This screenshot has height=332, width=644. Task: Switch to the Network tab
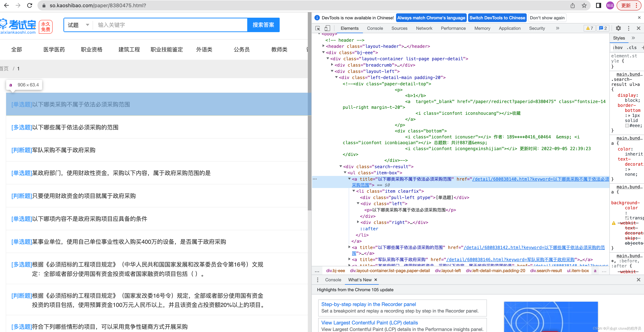point(424,28)
